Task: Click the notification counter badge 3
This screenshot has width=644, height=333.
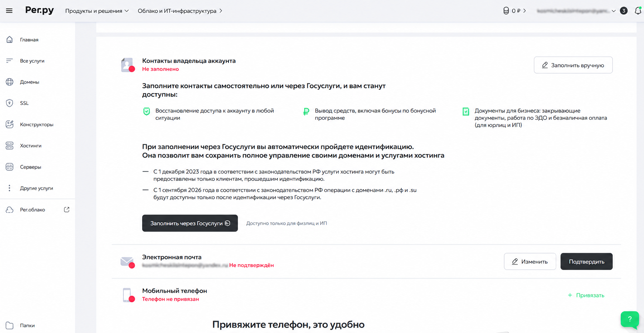Action: (x=624, y=11)
